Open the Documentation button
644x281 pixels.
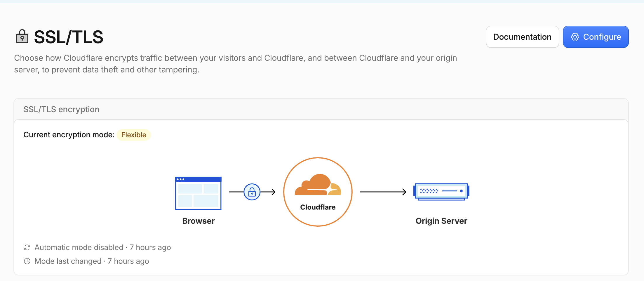coord(522,37)
